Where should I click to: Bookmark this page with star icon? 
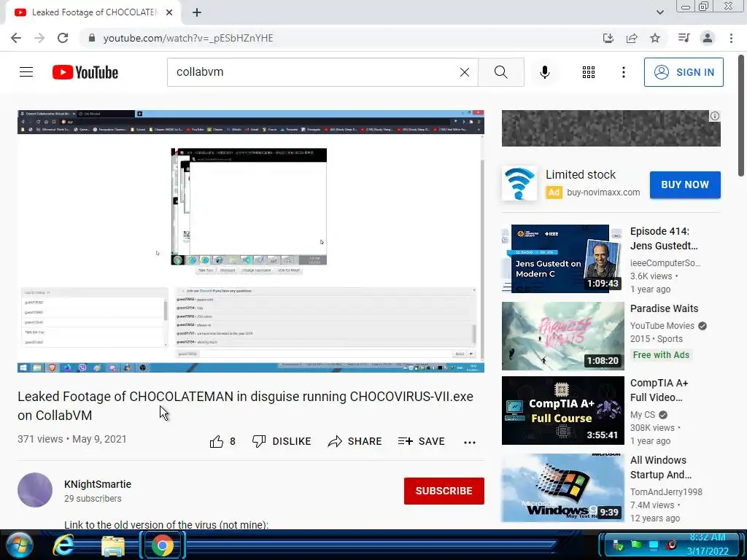coord(655,38)
